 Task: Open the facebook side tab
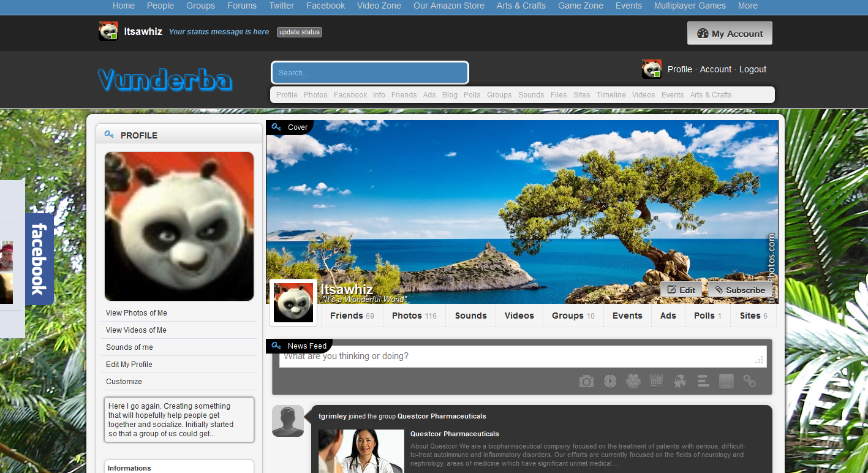pos(39,259)
